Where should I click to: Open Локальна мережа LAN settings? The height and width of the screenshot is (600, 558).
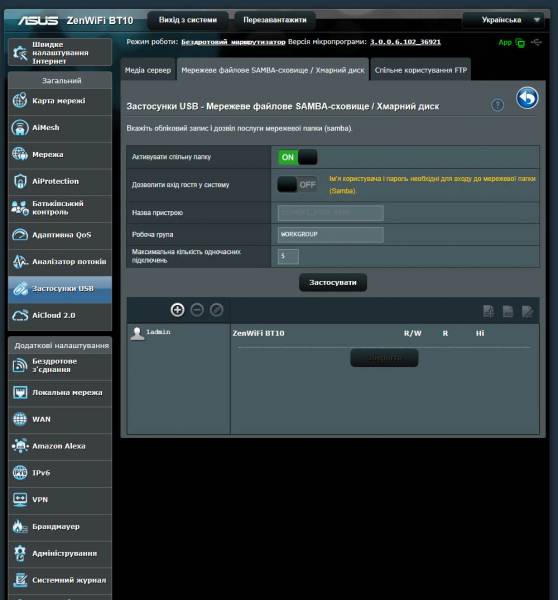coord(60,393)
